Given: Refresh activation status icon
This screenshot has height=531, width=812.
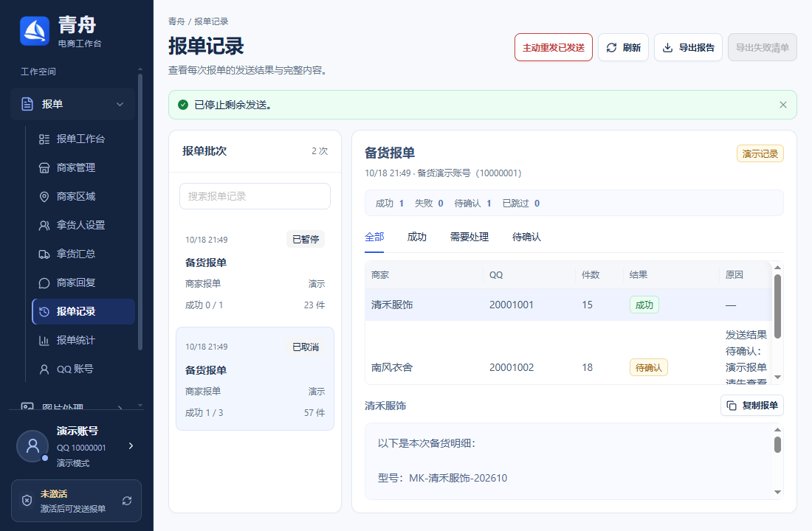Looking at the screenshot, I should [x=127, y=501].
